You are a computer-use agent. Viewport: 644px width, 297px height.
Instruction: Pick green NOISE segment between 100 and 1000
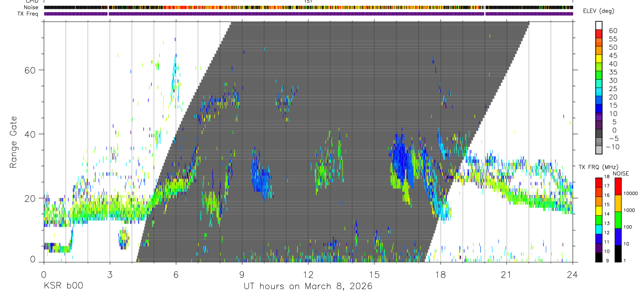[x=618, y=220]
